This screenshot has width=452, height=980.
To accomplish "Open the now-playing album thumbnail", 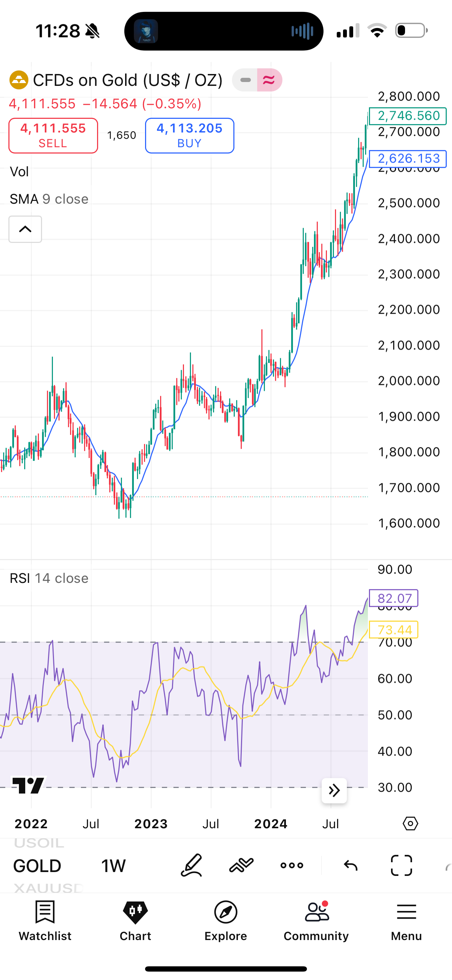I will (x=146, y=31).
